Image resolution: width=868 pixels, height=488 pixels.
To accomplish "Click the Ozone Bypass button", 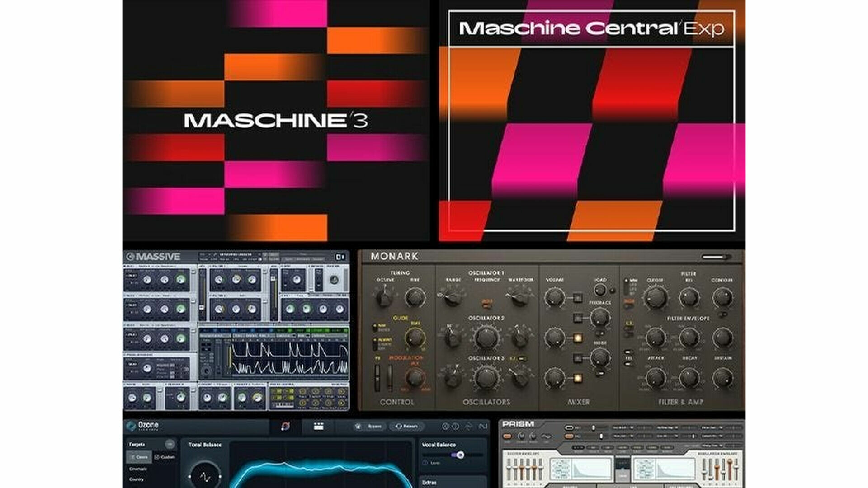I will pyautogui.click(x=370, y=426).
